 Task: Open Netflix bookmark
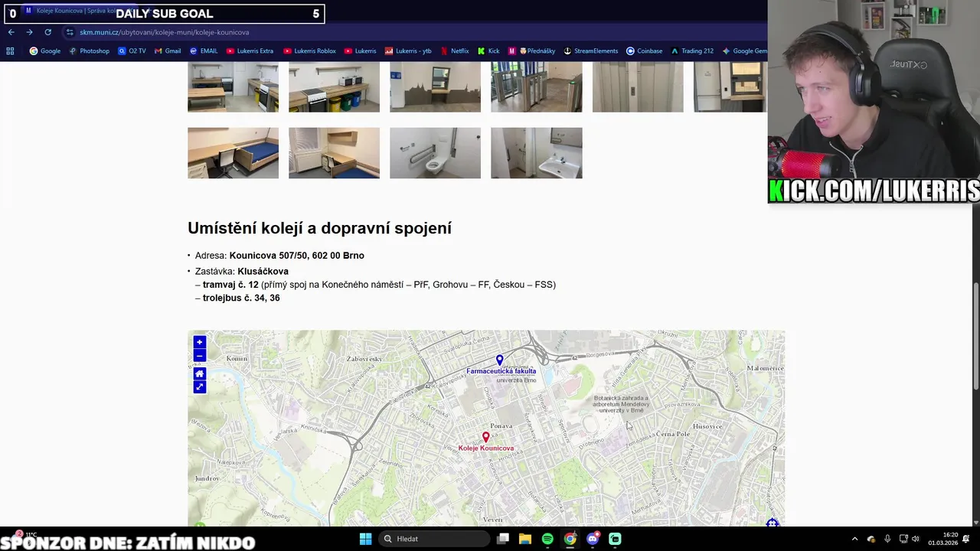(455, 51)
